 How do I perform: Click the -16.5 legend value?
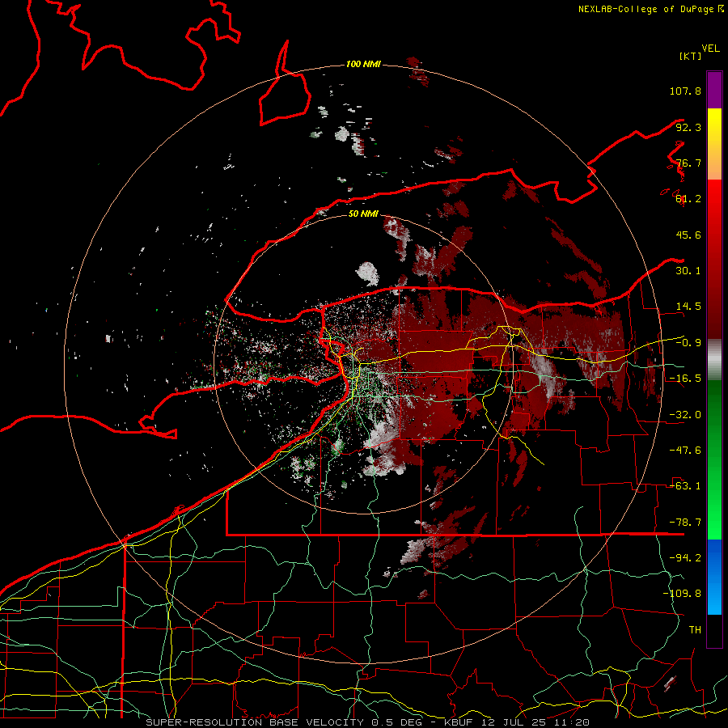[x=685, y=379]
